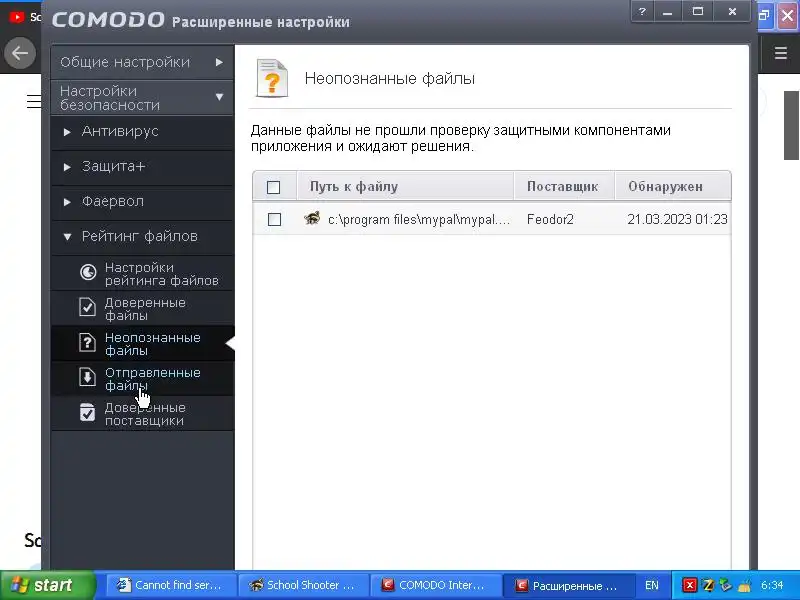Switch to Cannot find server taskbar item

(171, 585)
